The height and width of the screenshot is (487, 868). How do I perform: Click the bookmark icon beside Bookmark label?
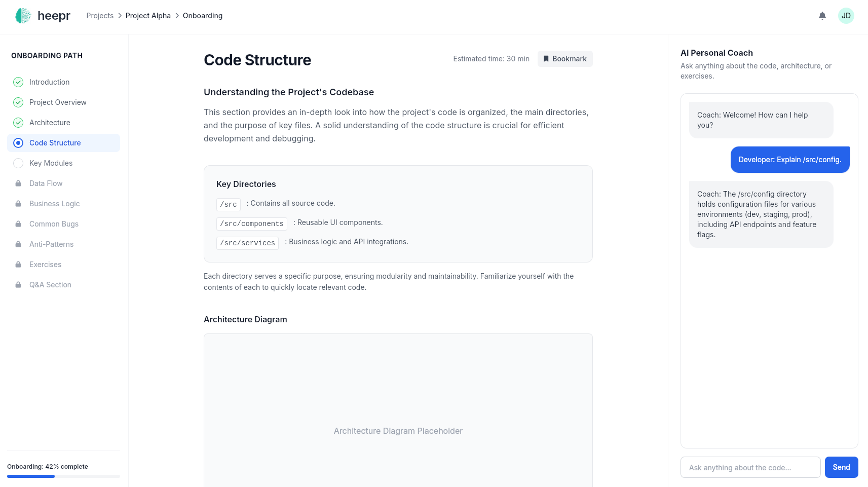546,59
